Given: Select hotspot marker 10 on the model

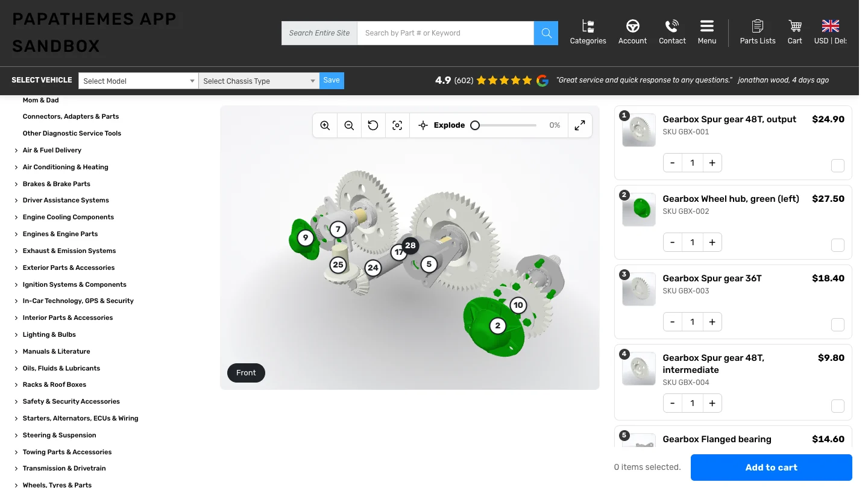Looking at the screenshot, I should point(518,305).
